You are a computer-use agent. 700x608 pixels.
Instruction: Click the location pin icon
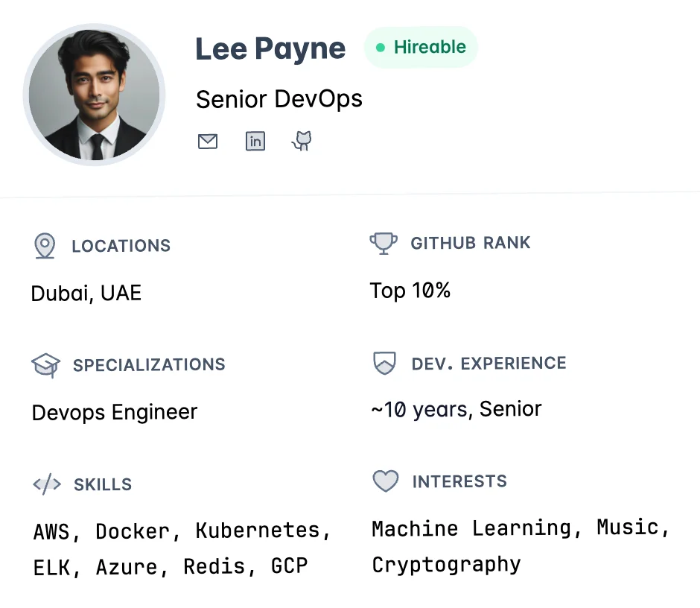pos(45,245)
